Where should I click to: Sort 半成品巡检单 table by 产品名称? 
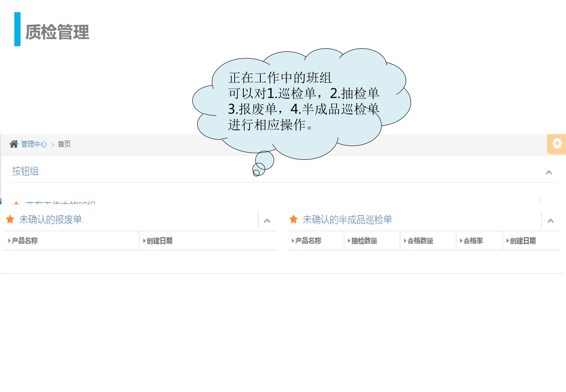(308, 241)
